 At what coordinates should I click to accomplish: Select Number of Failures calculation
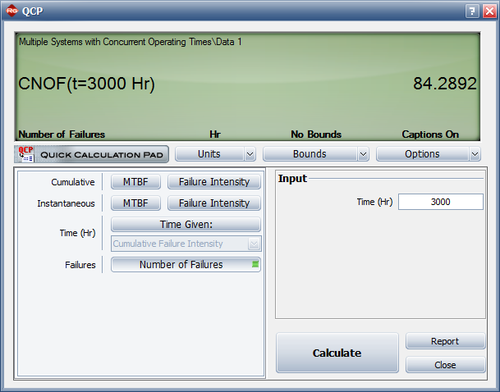point(186,265)
